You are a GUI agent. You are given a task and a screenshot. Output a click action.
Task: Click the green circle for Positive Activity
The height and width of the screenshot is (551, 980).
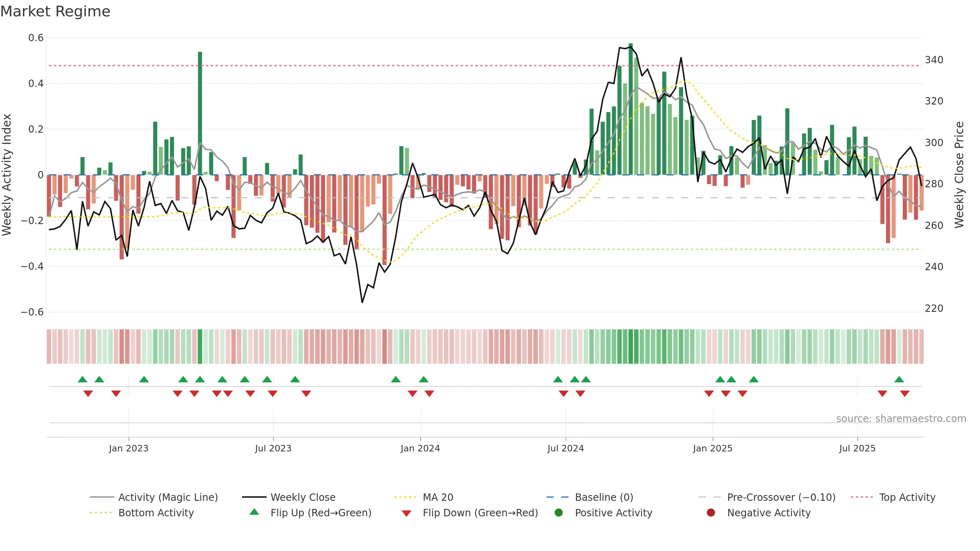tap(559, 513)
